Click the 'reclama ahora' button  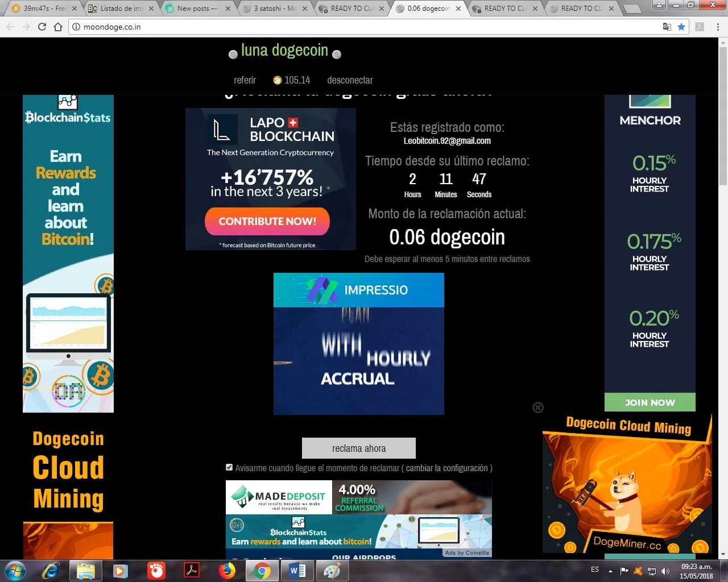pos(359,448)
